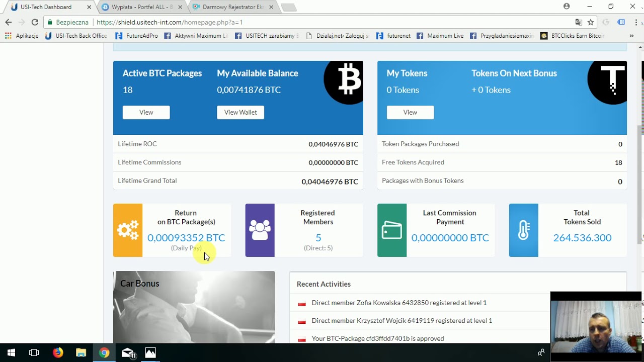Screen dimensions: 644x362
Task: Open Chrome menu three-dot icon
Action: click(x=635, y=22)
